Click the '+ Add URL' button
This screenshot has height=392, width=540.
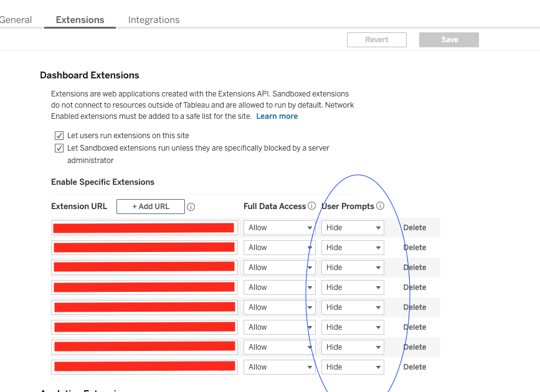click(150, 206)
